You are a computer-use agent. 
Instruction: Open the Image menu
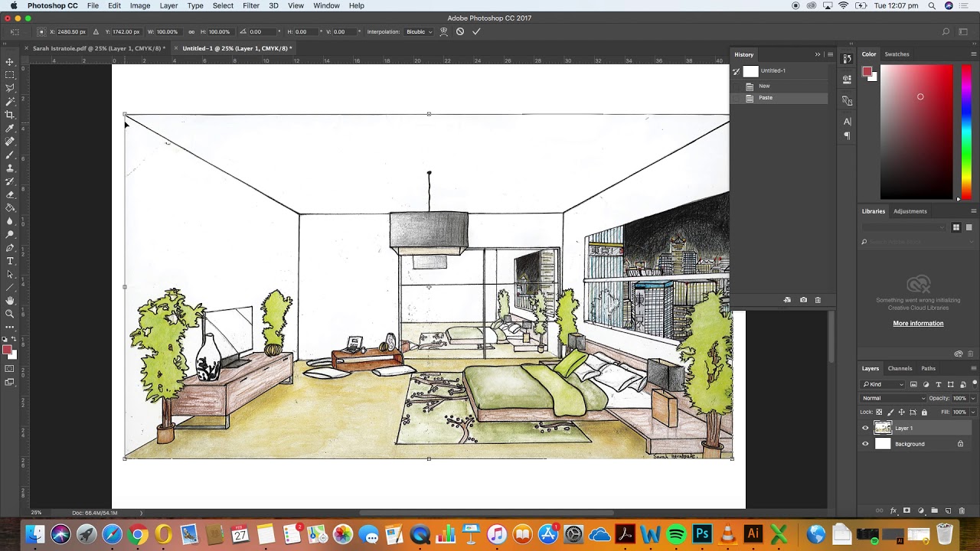[140, 5]
